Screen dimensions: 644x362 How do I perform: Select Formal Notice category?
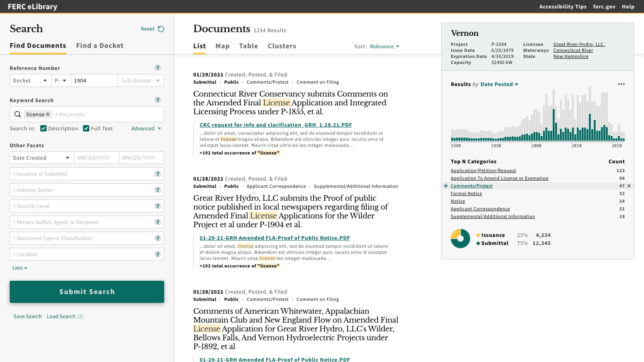[x=466, y=194]
